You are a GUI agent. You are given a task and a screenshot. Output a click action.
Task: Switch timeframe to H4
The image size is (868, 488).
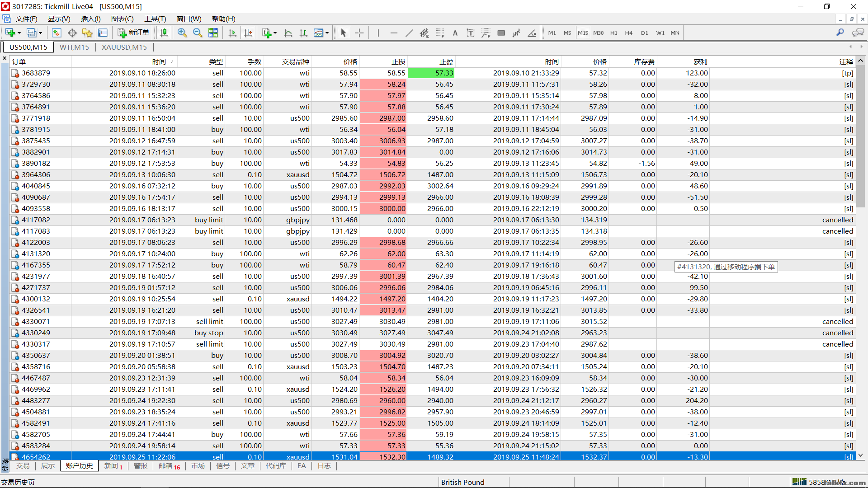[x=629, y=33]
